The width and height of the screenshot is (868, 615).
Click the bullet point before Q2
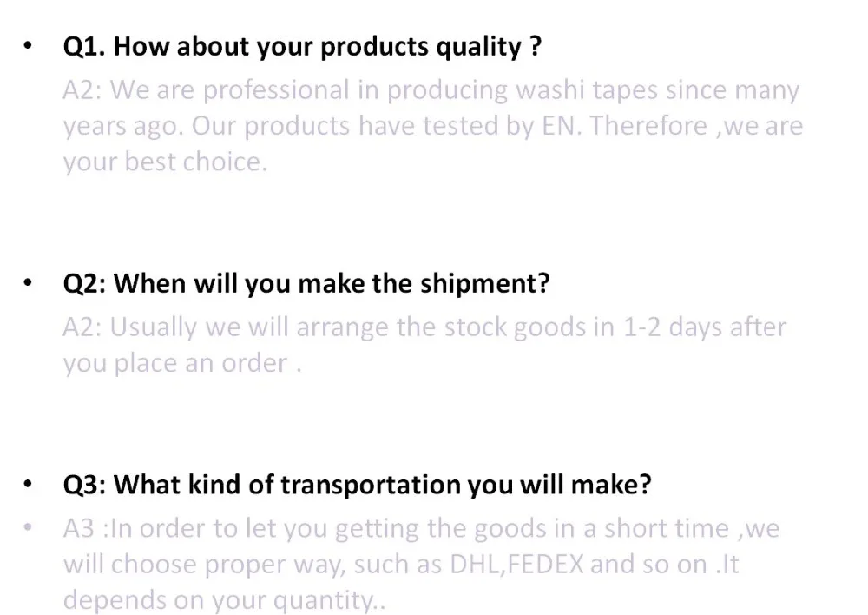pos(28,282)
